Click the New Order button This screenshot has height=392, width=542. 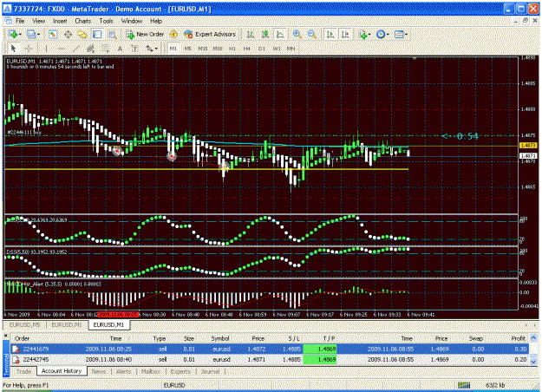(145, 34)
